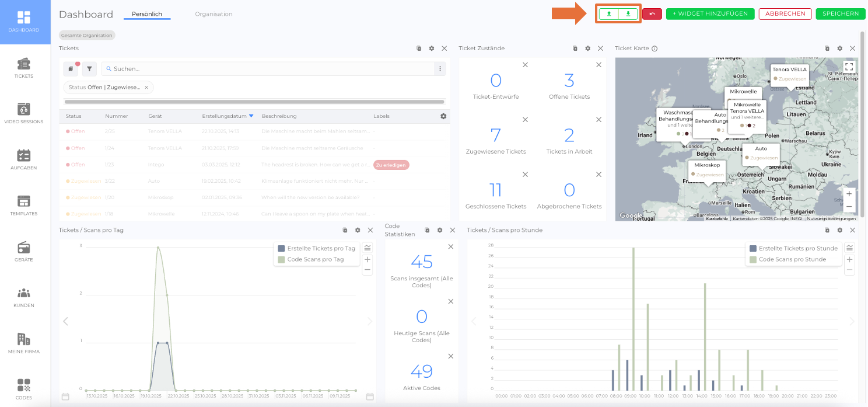The width and height of the screenshot is (868, 407).
Task: Open Video Sessions in the sidebar
Action: click(x=24, y=113)
